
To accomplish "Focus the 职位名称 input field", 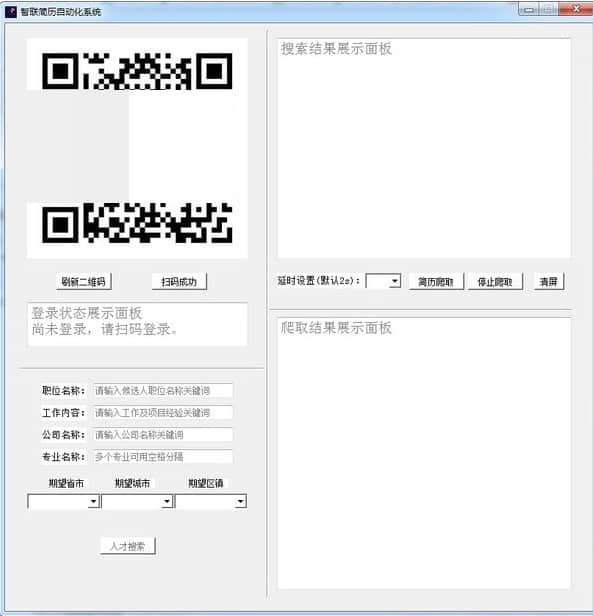I will pyautogui.click(x=163, y=390).
